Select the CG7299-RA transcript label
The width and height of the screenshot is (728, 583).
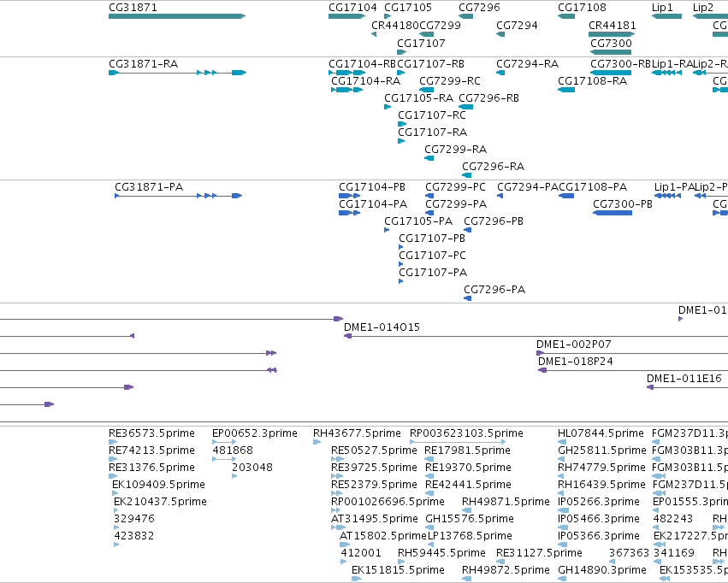455,150
